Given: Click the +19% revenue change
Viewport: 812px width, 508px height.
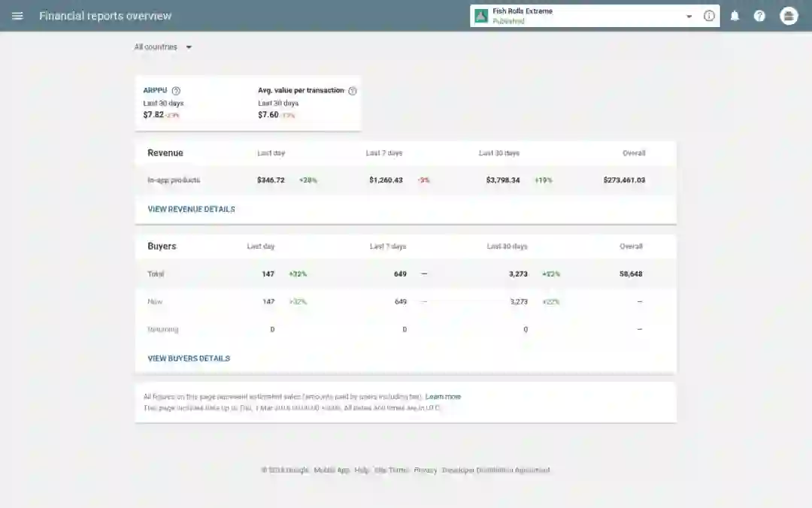Looking at the screenshot, I should (544, 180).
